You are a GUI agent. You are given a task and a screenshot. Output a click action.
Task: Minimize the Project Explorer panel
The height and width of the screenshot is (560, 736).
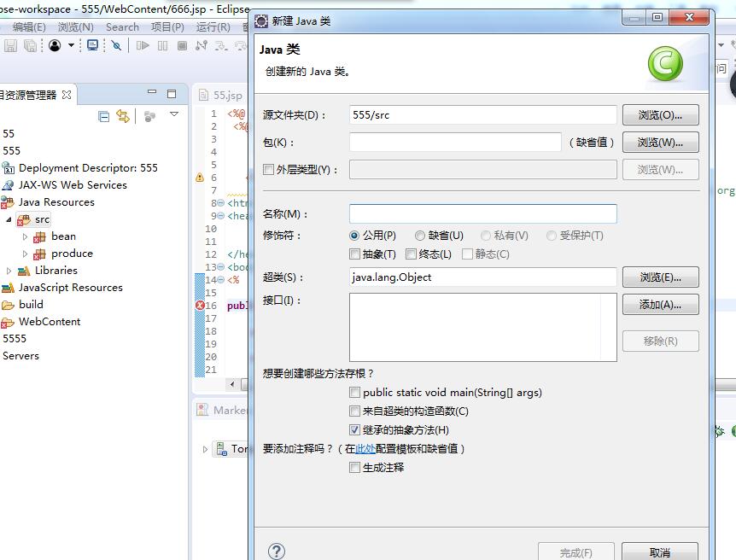click(152, 92)
